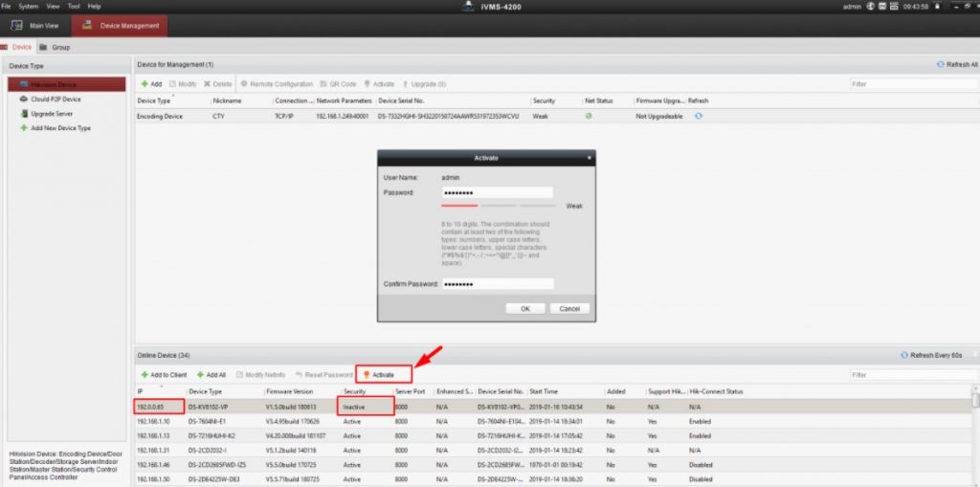Select the device row with IP 192.0.0.65
This screenshot has height=487, width=980.
click(x=553, y=407)
